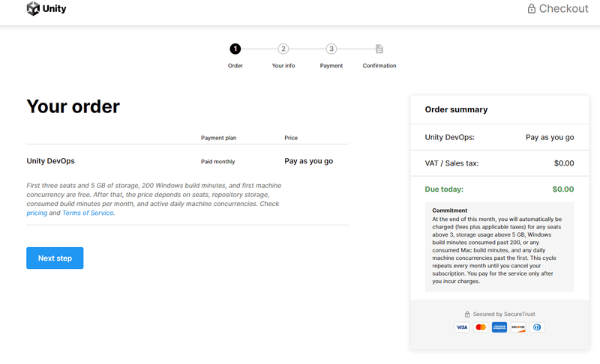The image size is (600, 364).
Task: Click the Confirmation document icon
Action: point(379,49)
